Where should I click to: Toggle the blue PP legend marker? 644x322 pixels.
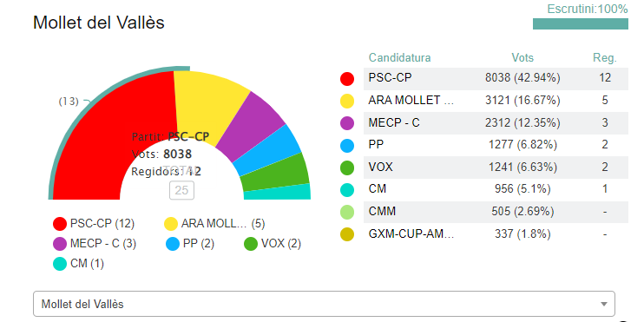173,244
